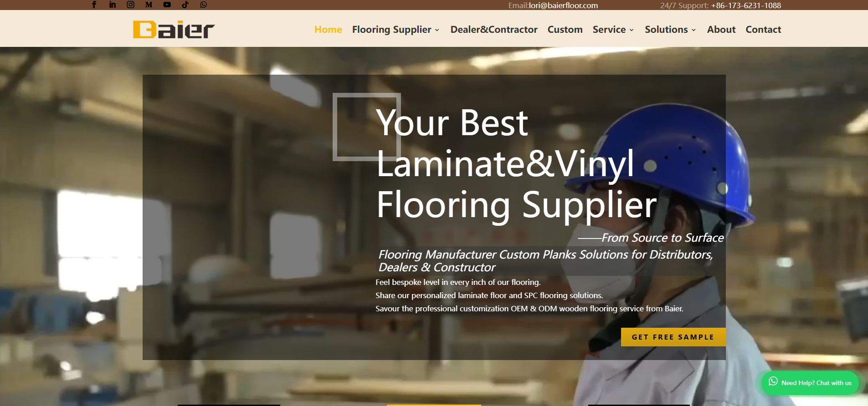Open the Contact page
The image size is (868, 406).
763,30
